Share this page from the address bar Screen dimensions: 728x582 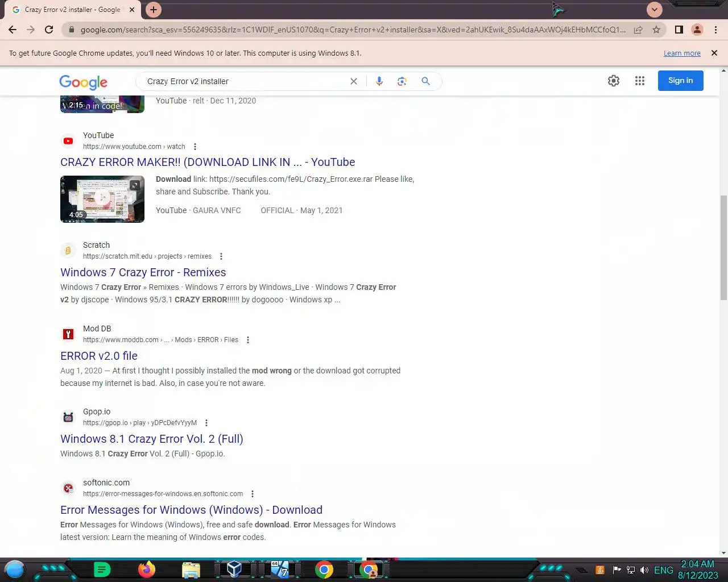click(638, 30)
